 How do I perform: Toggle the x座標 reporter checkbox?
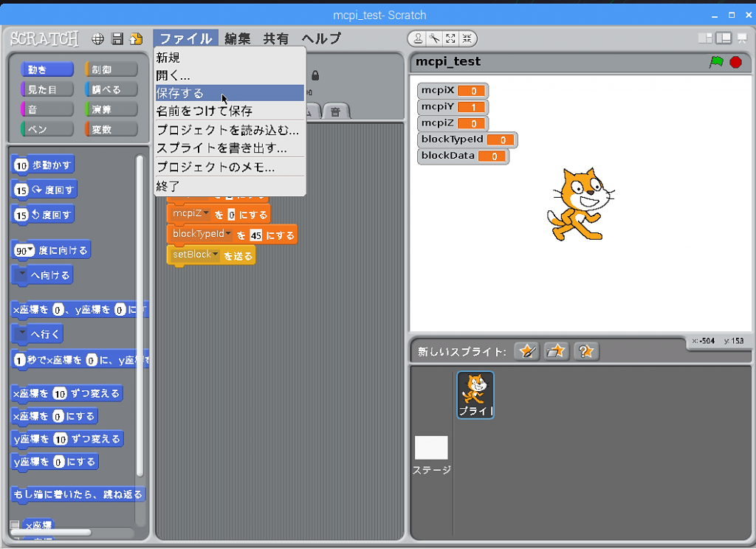point(15,525)
